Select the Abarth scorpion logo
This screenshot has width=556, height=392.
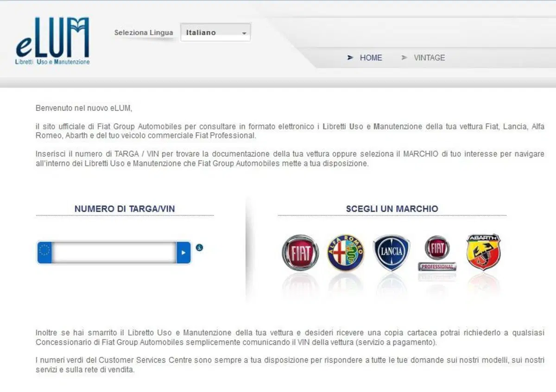pyautogui.click(x=483, y=252)
